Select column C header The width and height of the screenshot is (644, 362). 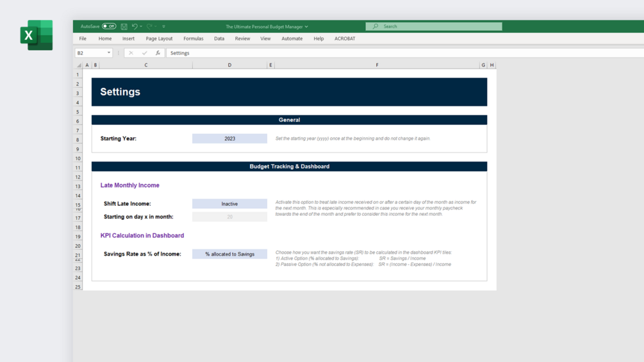146,65
